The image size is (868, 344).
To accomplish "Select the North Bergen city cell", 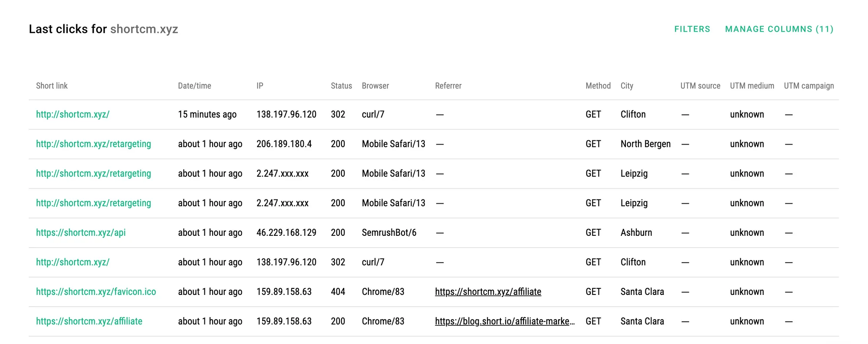I will [645, 144].
